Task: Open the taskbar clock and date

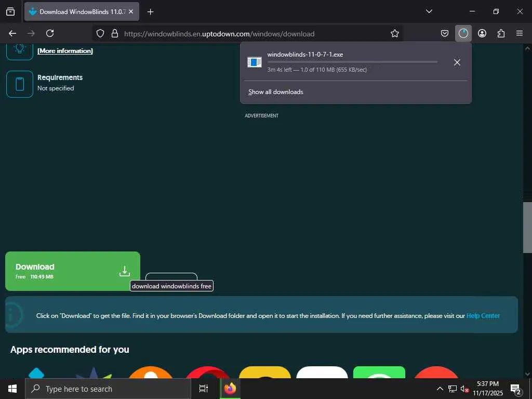Action: click(488, 389)
